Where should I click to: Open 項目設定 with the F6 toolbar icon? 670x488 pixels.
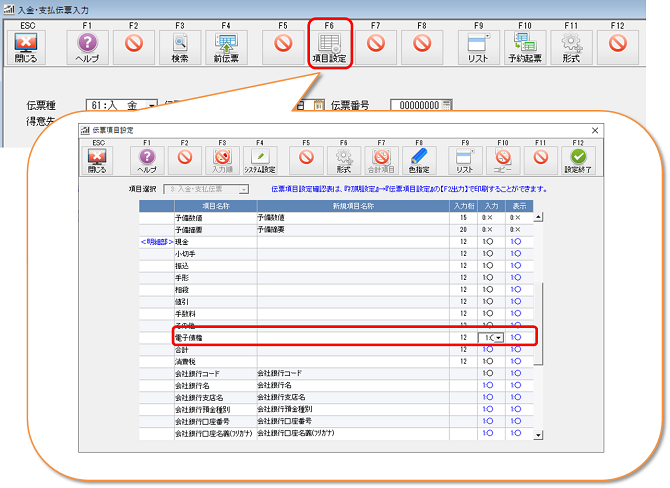pyautogui.click(x=329, y=43)
